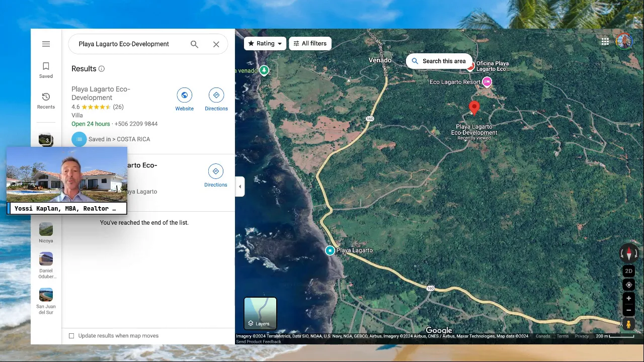Toggle the 2D map view
Viewport: 644px width, 362px height.
628,271
